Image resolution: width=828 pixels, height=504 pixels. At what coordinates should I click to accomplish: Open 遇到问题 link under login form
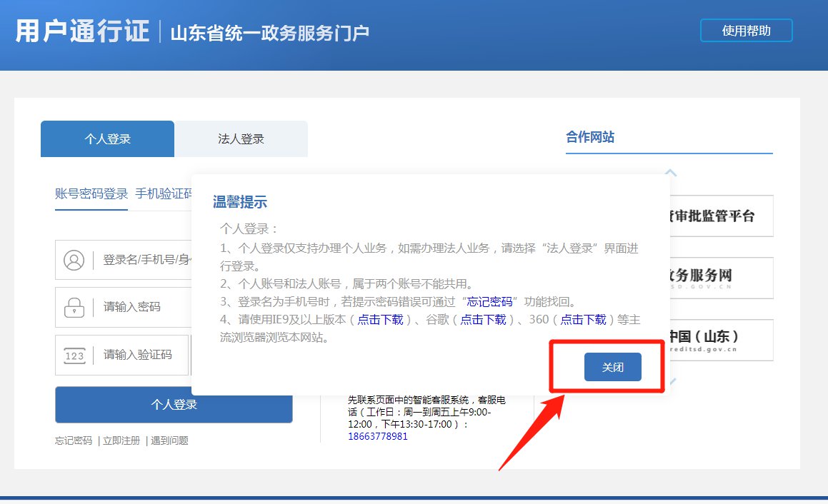[x=170, y=440]
